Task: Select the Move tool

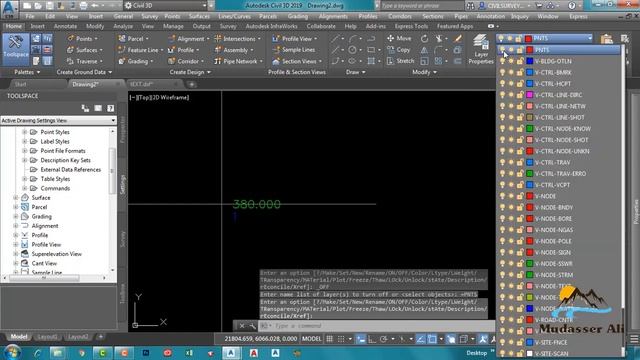Action: point(399,38)
